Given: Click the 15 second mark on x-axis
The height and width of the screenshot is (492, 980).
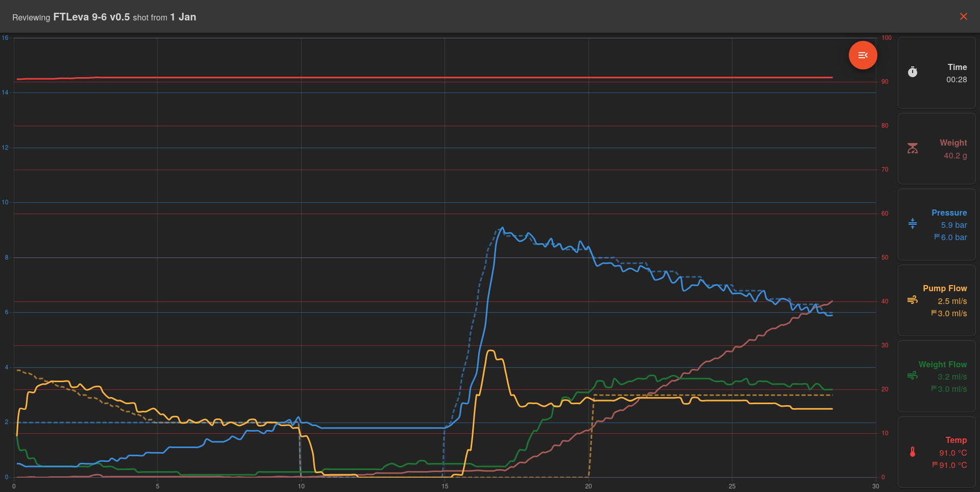Looking at the screenshot, I should coord(445,486).
